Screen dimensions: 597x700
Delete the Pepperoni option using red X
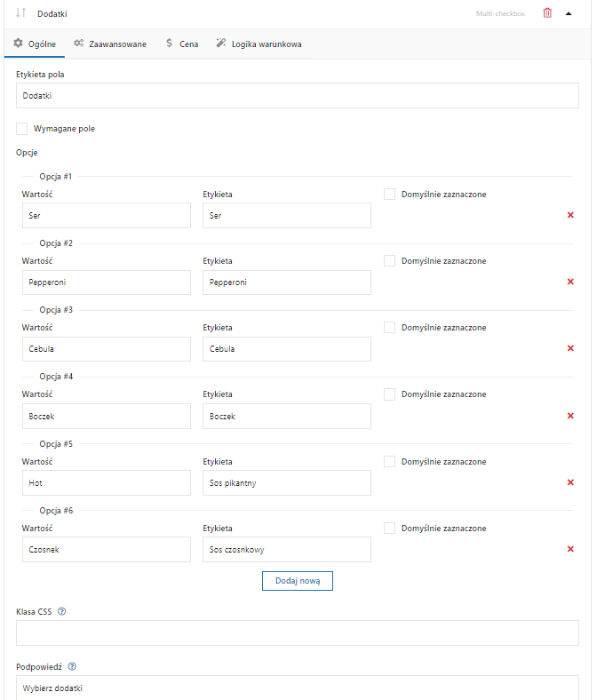[x=570, y=282]
